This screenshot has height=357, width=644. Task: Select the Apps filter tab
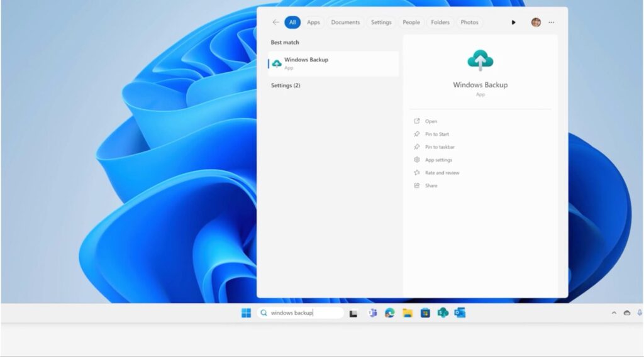(x=313, y=23)
